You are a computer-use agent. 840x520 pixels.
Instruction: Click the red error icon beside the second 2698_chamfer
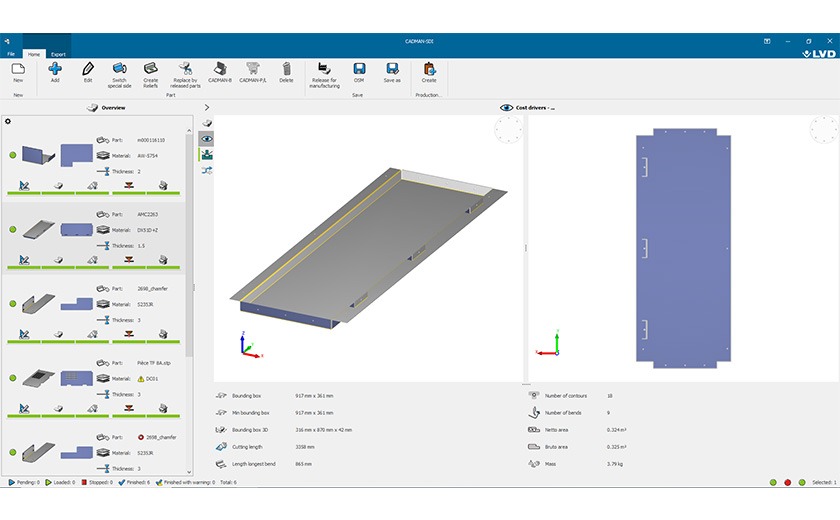click(141, 437)
